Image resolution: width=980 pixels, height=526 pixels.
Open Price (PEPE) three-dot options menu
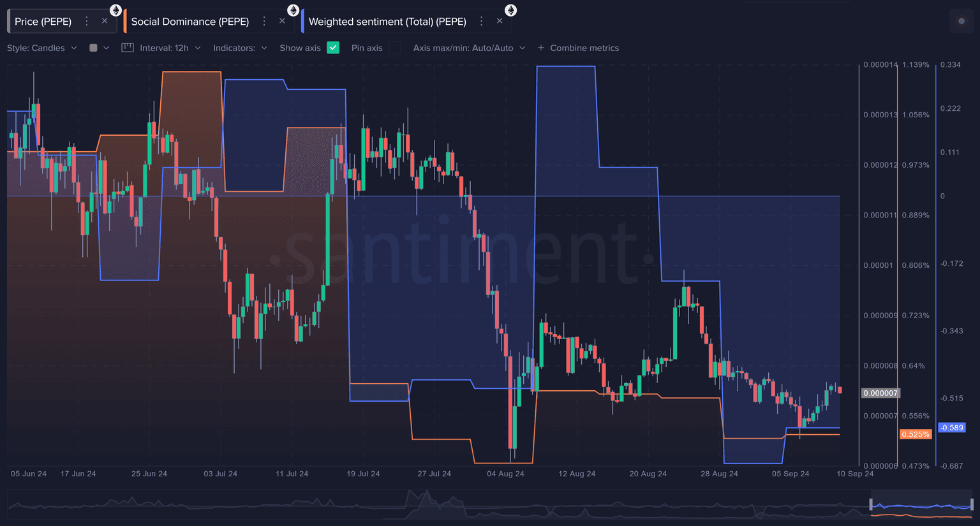[87, 21]
